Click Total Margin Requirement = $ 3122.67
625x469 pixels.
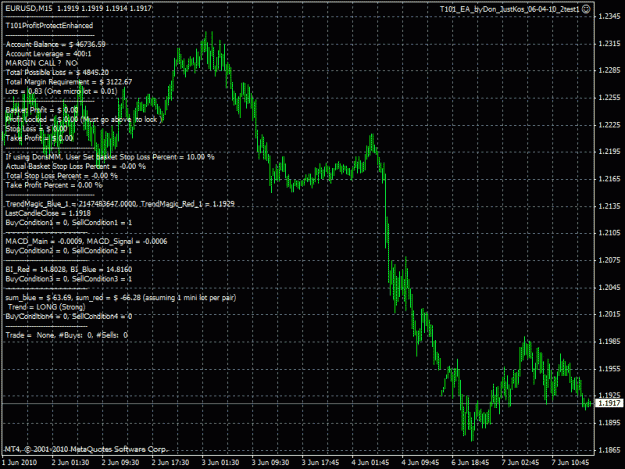(69, 82)
